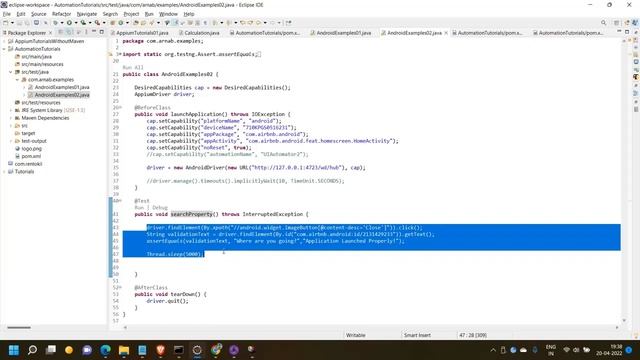Open File Explorer from taskbar

[124, 350]
